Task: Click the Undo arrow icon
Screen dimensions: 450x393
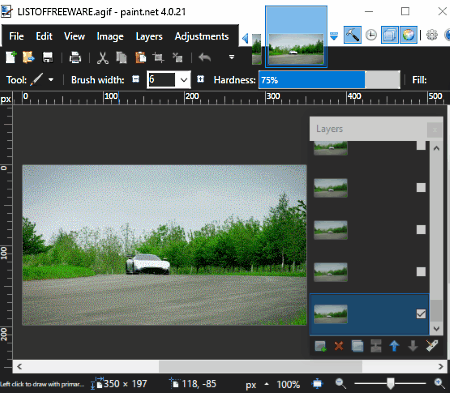Action: click(x=205, y=57)
